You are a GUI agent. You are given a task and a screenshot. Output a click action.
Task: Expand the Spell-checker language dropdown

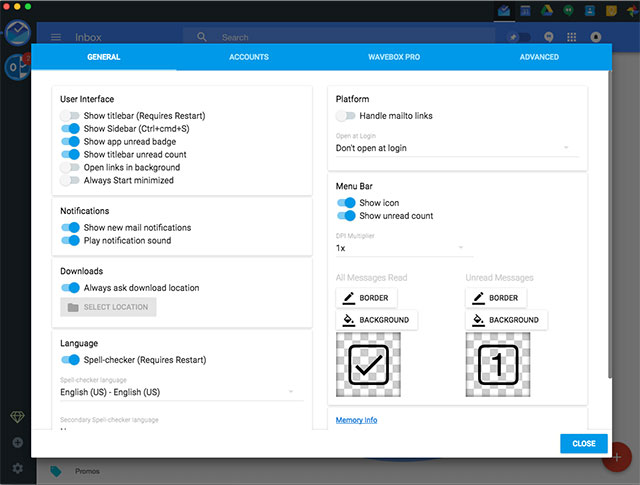(181, 393)
